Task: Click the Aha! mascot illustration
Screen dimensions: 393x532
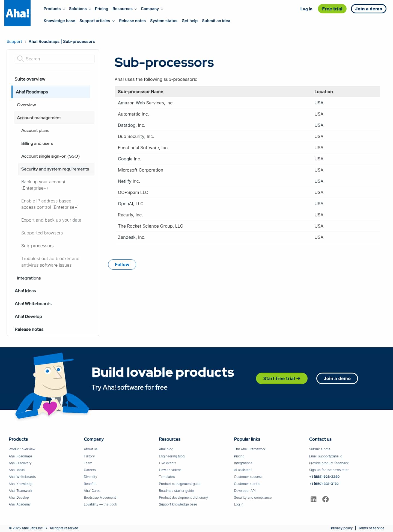Action: click(x=52, y=386)
